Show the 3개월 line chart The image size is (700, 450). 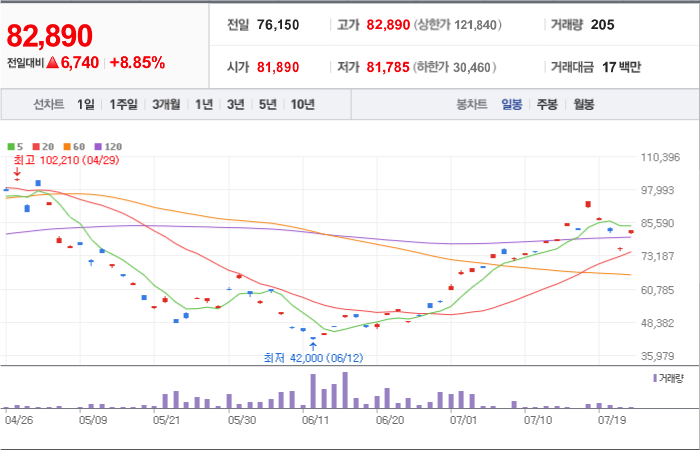click(x=166, y=104)
